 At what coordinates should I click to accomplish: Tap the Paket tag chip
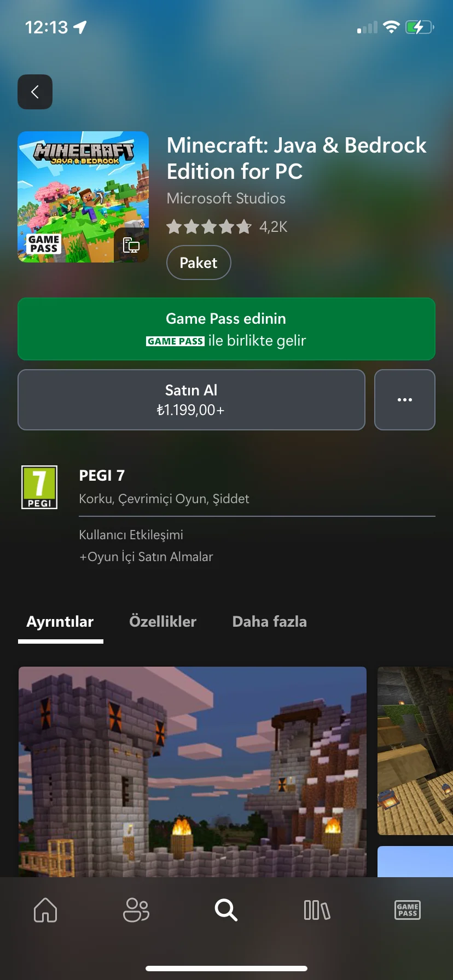point(199,263)
